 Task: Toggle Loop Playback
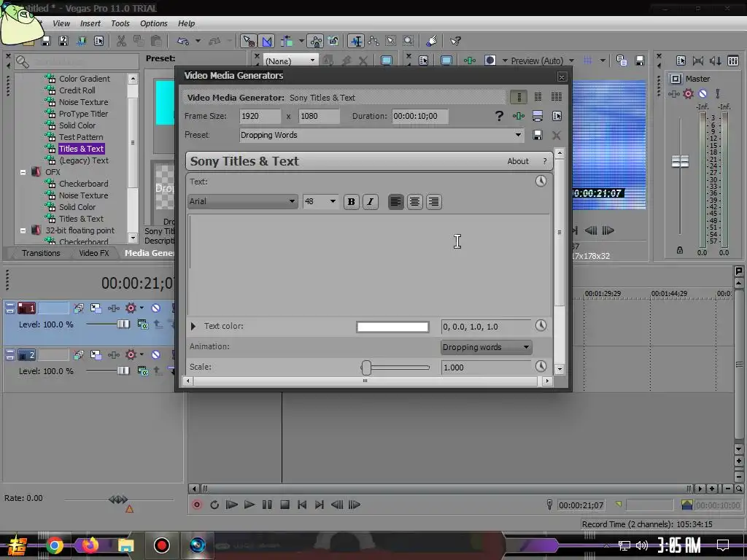[214, 505]
